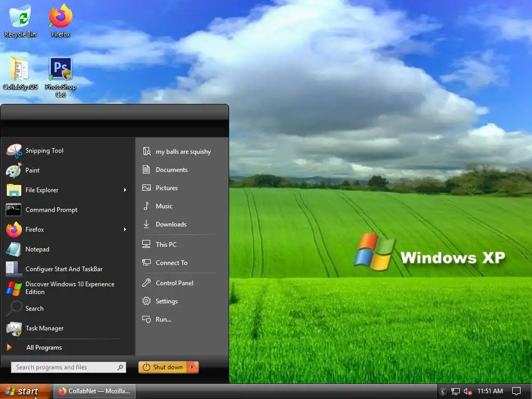532x399 pixels.
Task: Click the Paint palette icon
Action: (x=14, y=170)
